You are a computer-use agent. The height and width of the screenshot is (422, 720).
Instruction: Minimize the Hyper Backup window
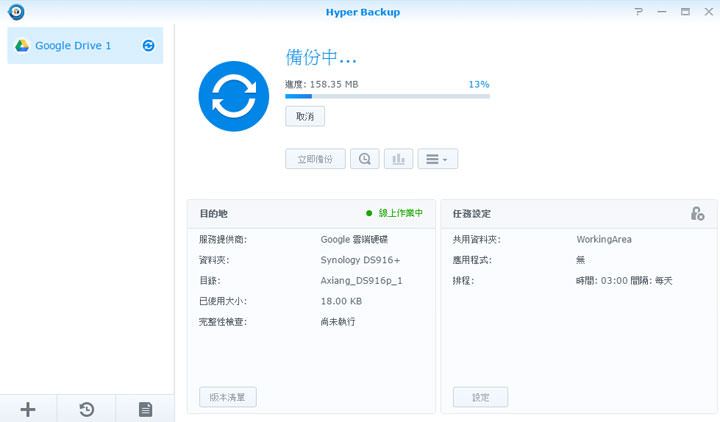click(x=662, y=12)
